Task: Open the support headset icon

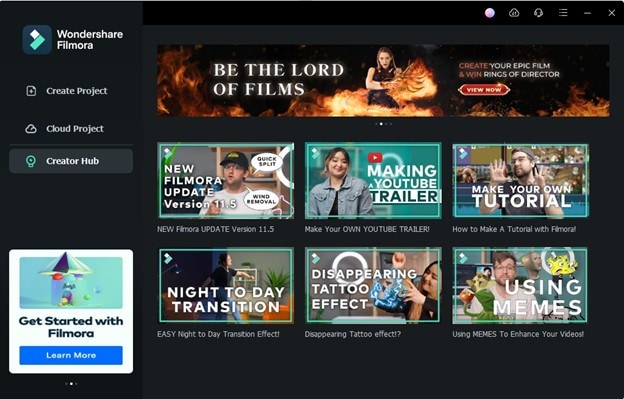Action: pos(538,13)
